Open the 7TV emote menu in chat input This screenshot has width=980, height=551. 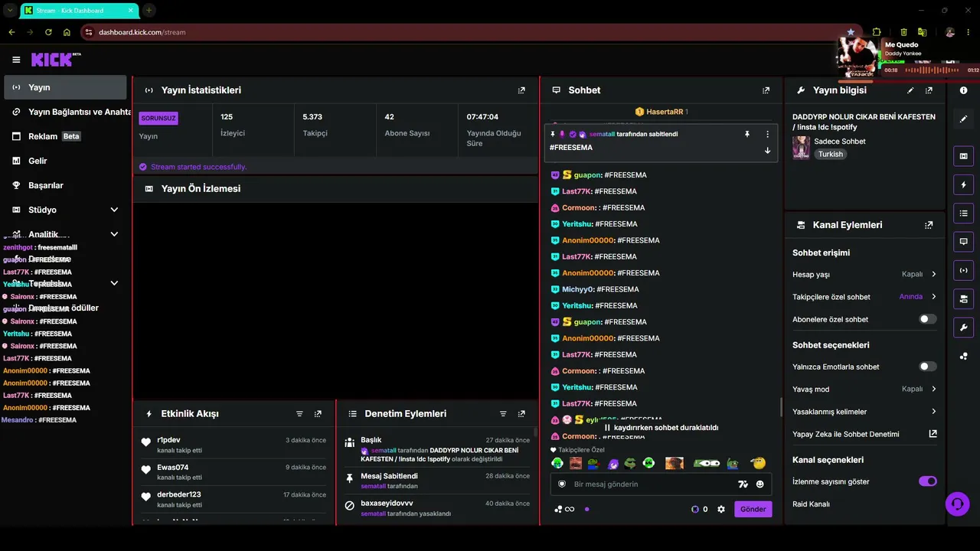coord(742,484)
